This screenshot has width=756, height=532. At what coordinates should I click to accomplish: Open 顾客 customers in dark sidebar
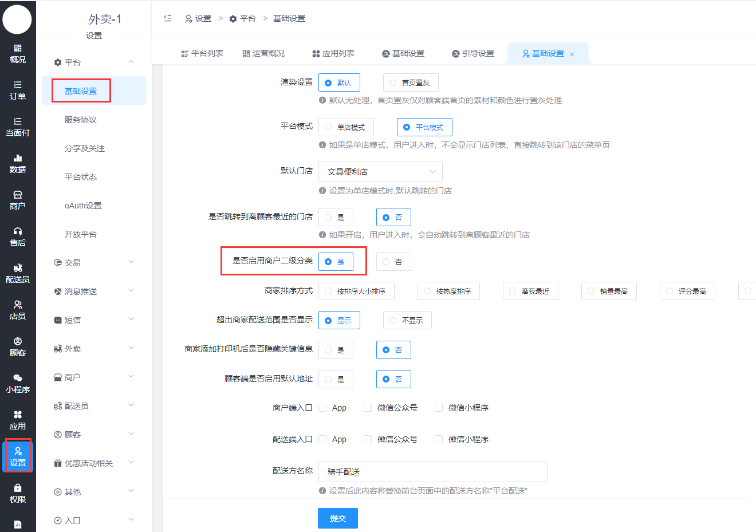18,347
